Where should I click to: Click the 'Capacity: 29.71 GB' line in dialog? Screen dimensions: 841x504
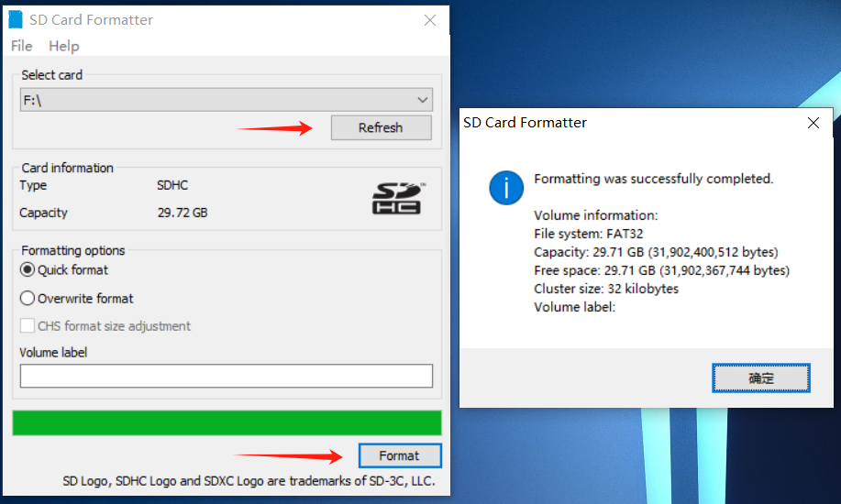click(x=656, y=252)
